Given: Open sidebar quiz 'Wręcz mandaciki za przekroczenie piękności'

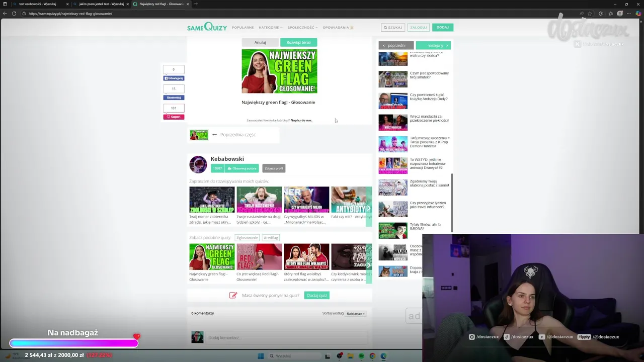Looking at the screenshot, I should pyautogui.click(x=414, y=122).
